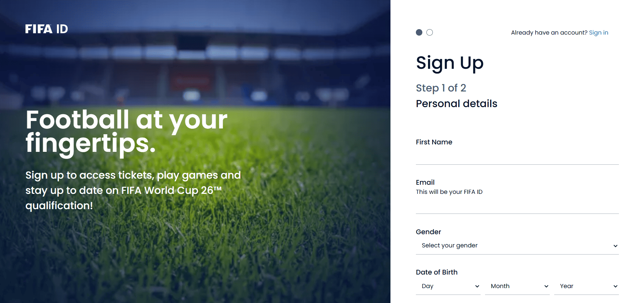
Task: Click the "Already have an account?" text
Action: [549, 32]
